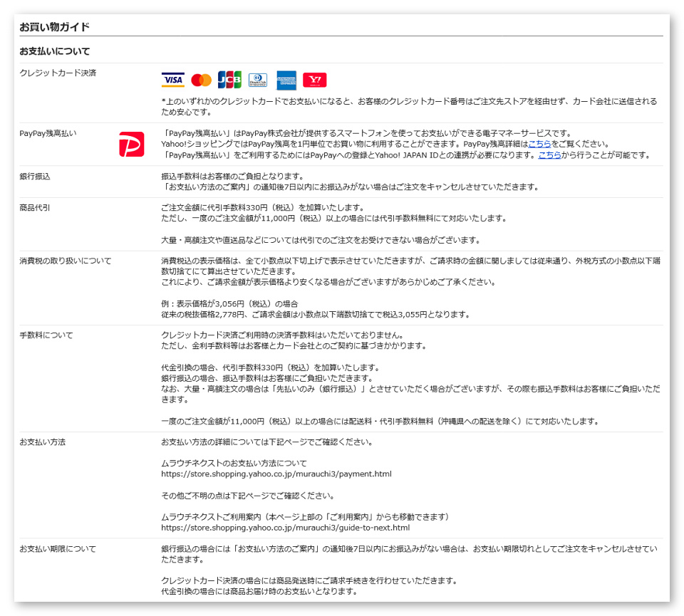Click the murauchi3/guide-to-next.html URL
Screen dimensions: 684x616
point(285,528)
